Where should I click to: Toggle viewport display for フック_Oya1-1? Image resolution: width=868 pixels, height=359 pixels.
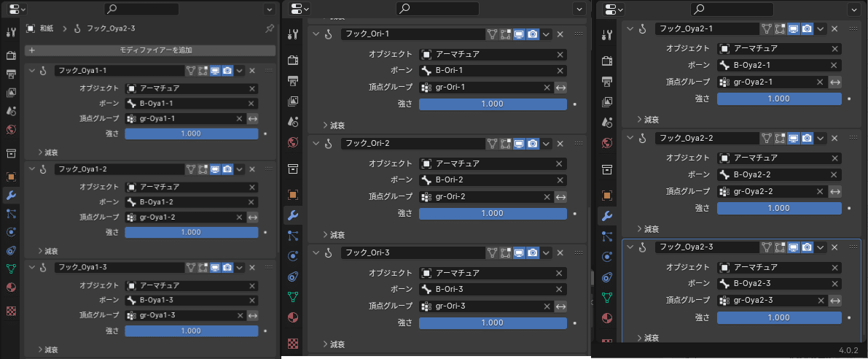pyautogui.click(x=215, y=71)
